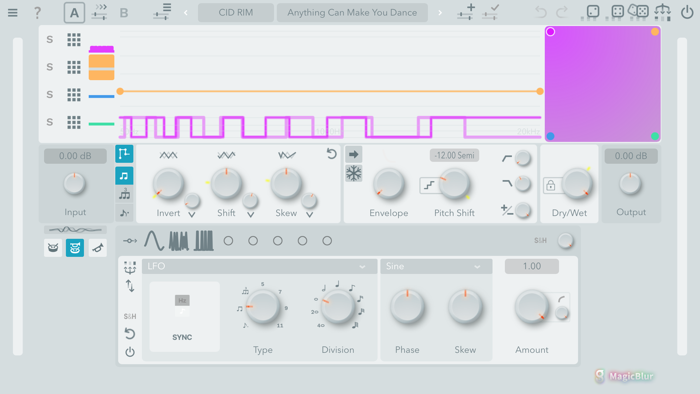The height and width of the screenshot is (394, 700).
Task: Select the fourth modulator bars slot
Action: [x=204, y=241]
